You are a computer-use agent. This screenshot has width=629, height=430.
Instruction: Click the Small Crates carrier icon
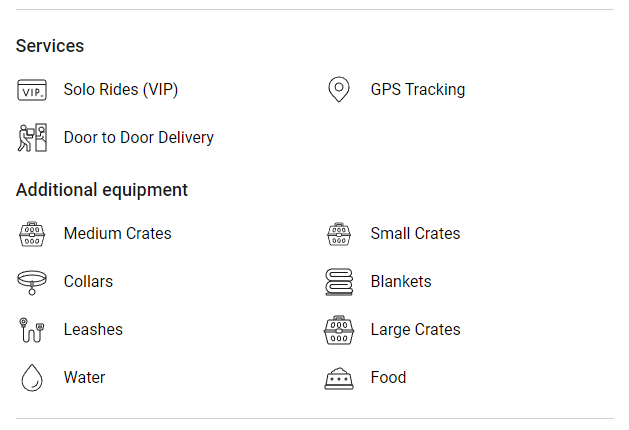click(x=339, y=234)
